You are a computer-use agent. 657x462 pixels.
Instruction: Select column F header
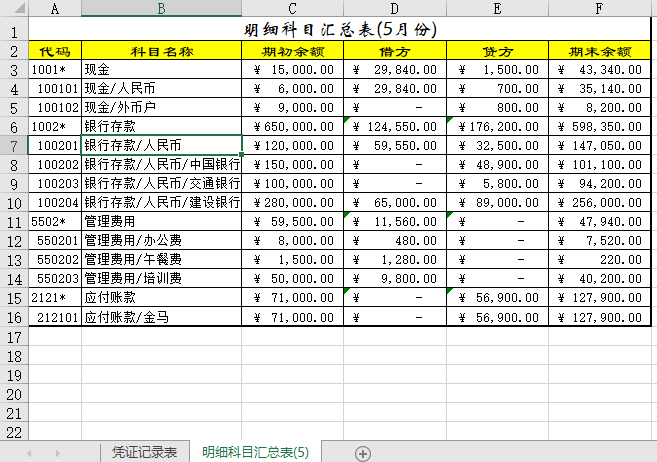599,9
